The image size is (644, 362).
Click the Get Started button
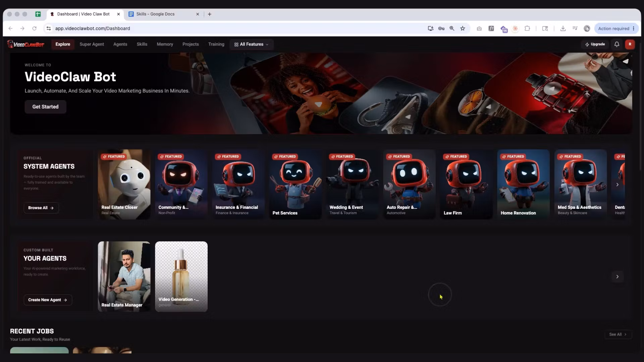pyautogui.click(x=45, y=107)
